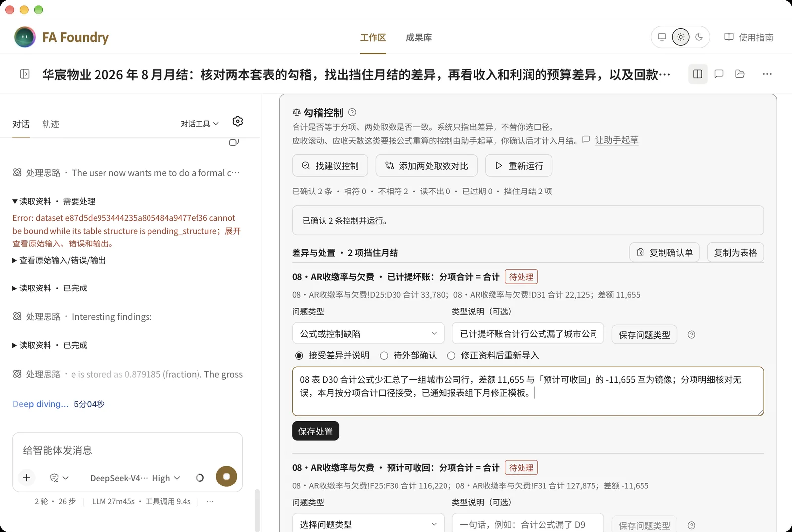The width and height of the screenshot is (792, 532).
Task: Open the more options ellipsis in title bar
Action: point(767,74)
